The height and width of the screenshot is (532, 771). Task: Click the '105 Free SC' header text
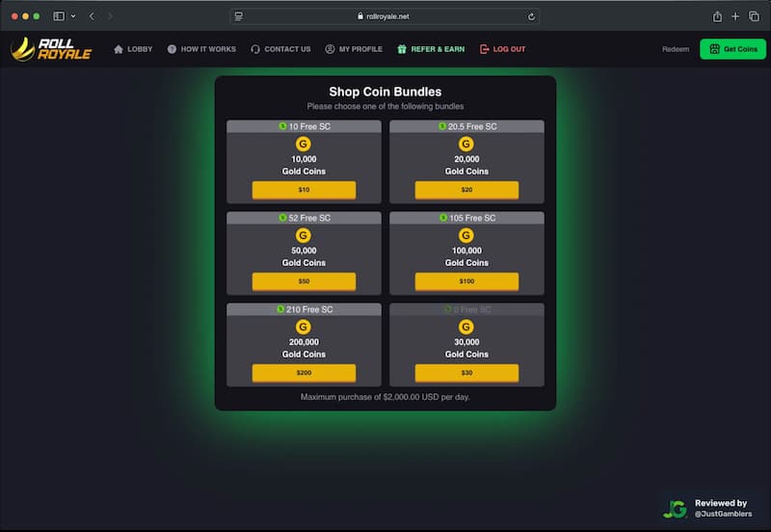click(x=472, y=218)
